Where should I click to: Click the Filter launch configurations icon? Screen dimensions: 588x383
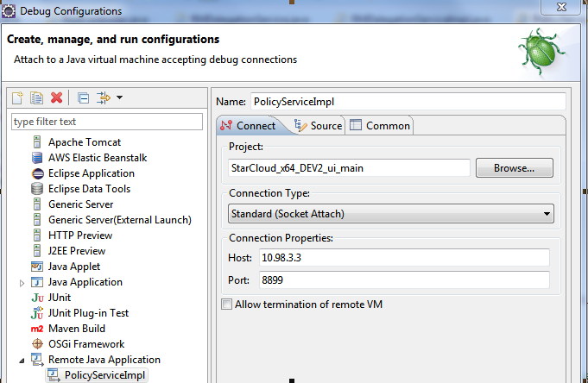tap(103, 97)
